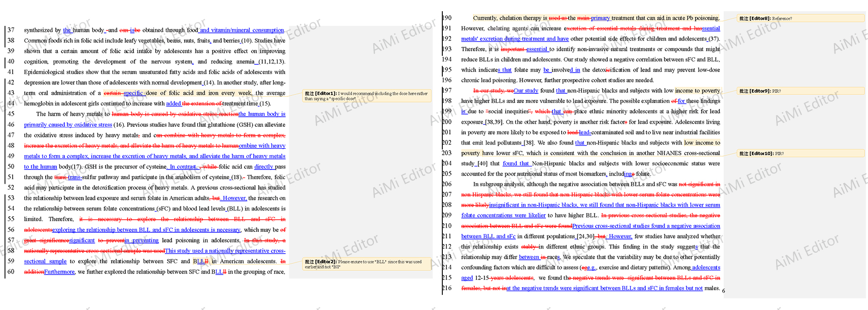Click highlighted text "income to poverty" on line 197
The width and height of the screenshot is (868, 310).
(698, 91)
